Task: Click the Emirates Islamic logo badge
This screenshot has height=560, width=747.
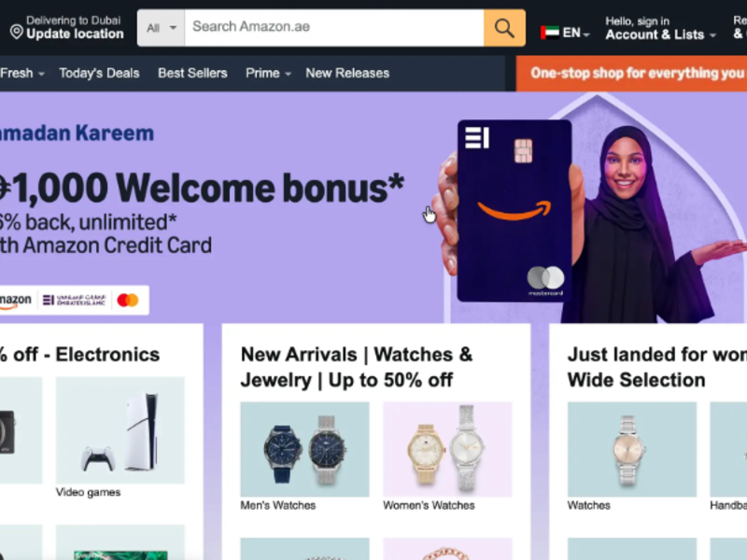Action: 75,300
